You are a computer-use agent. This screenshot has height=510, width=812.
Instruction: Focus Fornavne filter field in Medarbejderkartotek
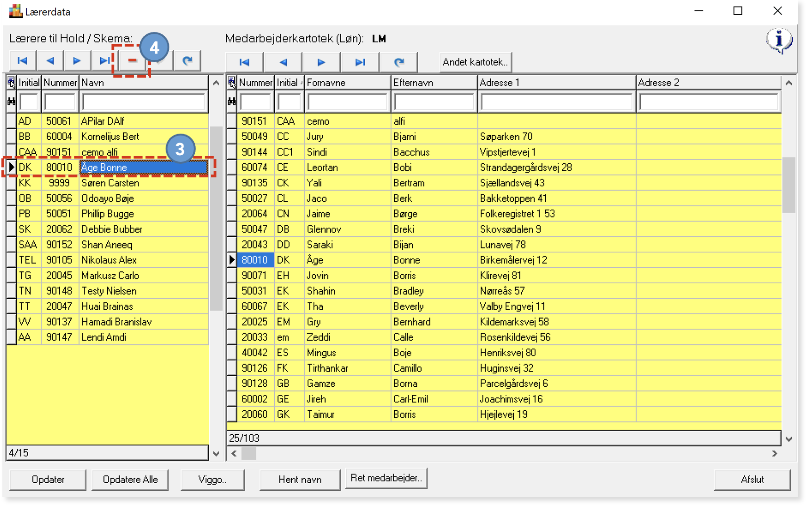point(348,102)
